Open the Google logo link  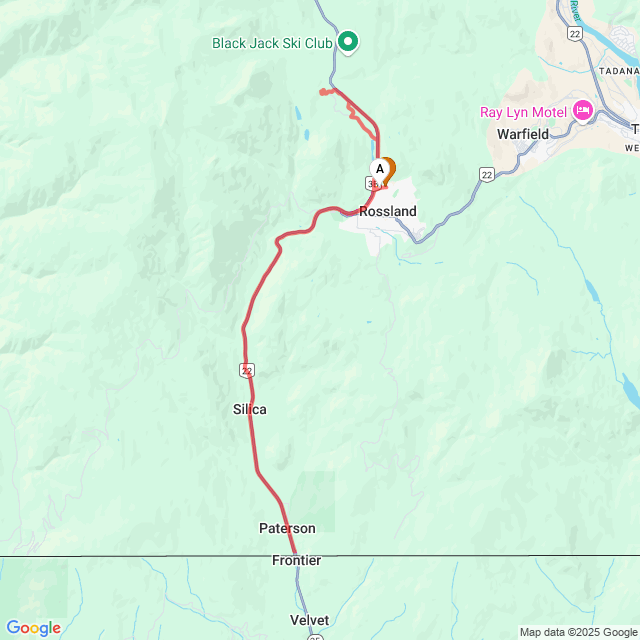click(x=33, y=628)
